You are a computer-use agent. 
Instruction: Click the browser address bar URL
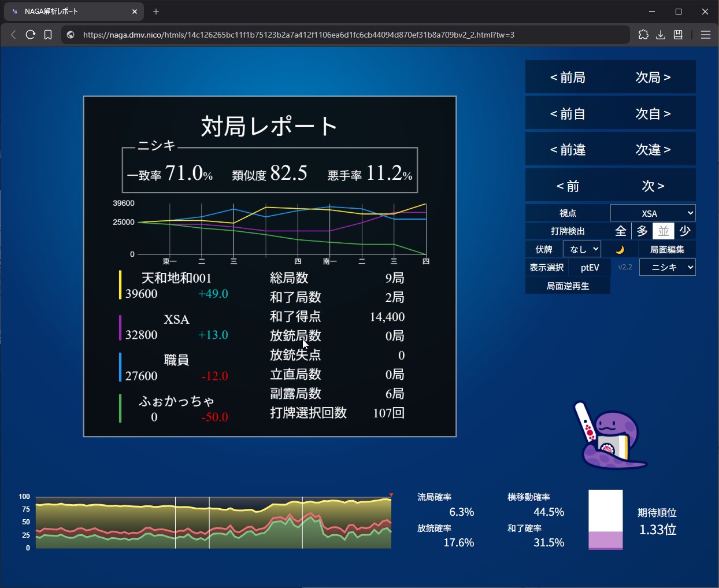[x=298, y=35]
